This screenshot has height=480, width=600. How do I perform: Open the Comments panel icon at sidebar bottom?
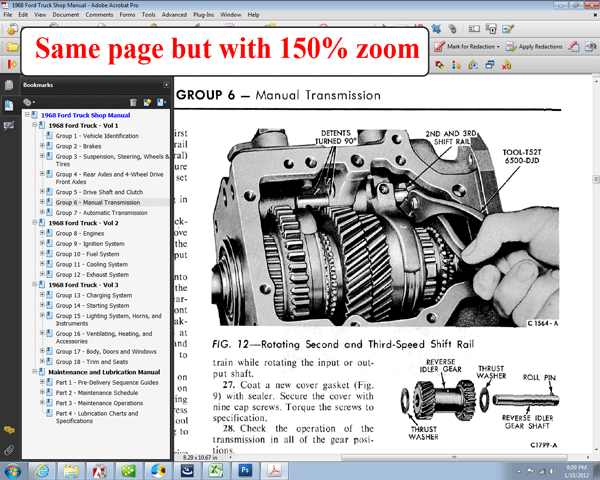[9, 430]
